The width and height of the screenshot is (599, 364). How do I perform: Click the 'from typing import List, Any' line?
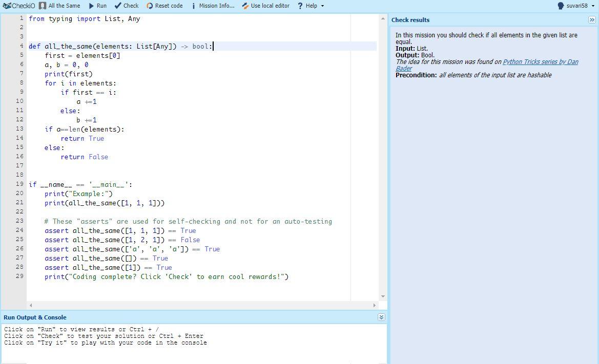coord(85,19)
